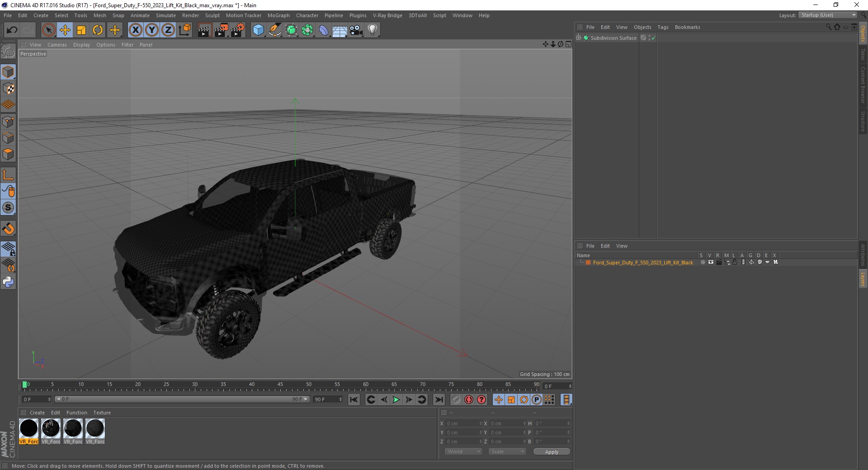This screenshot has height=470, width=868.
Task: Select the Rotate tool in top toolbar
Action: [x=98, y=30]
